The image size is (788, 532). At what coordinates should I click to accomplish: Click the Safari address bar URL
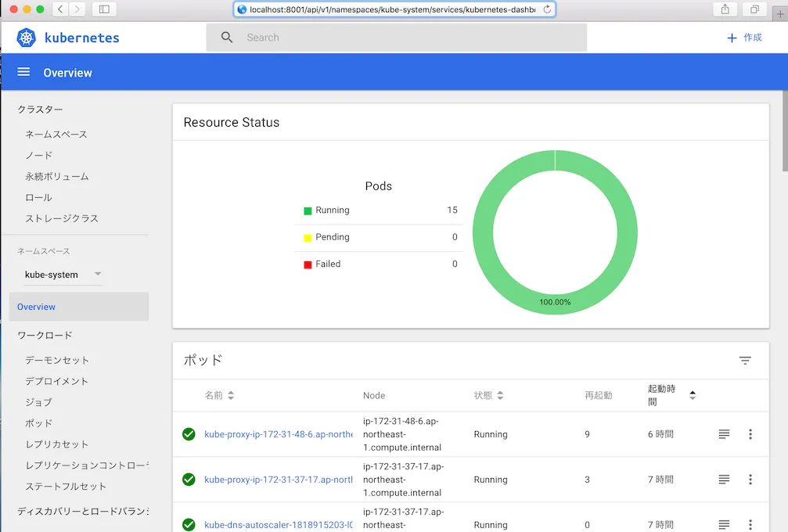click(x=393, y=9)
